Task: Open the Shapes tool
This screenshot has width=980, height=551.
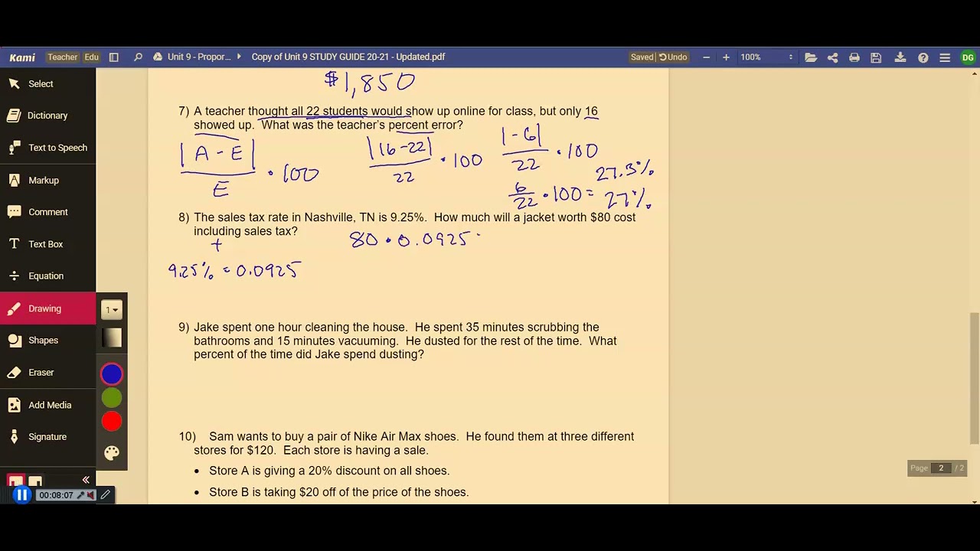Action: [x=47, y=341]
